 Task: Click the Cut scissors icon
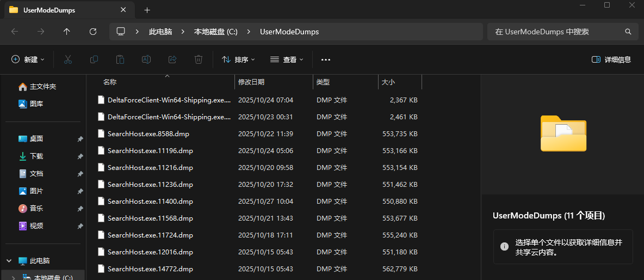tap(68, 59)
